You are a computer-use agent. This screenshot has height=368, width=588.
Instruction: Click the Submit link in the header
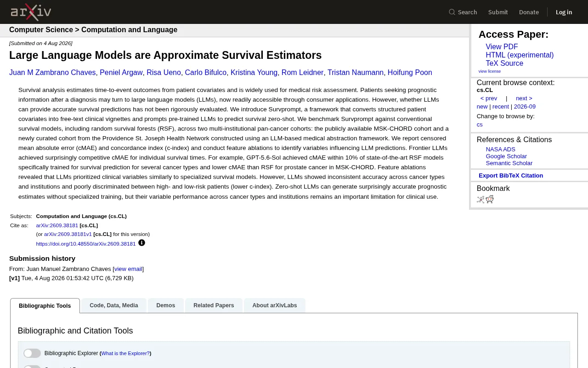pyautogui.click(x=498, y=12)
